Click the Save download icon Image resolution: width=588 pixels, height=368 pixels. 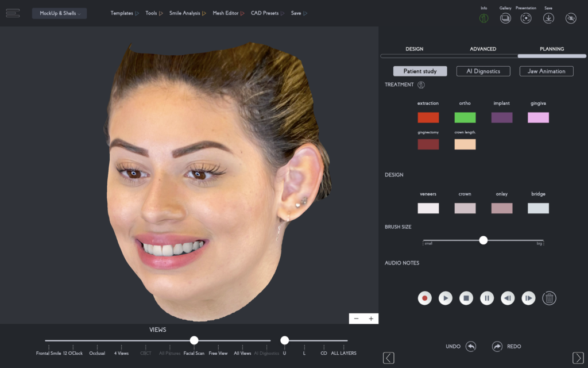pos(548,18)
